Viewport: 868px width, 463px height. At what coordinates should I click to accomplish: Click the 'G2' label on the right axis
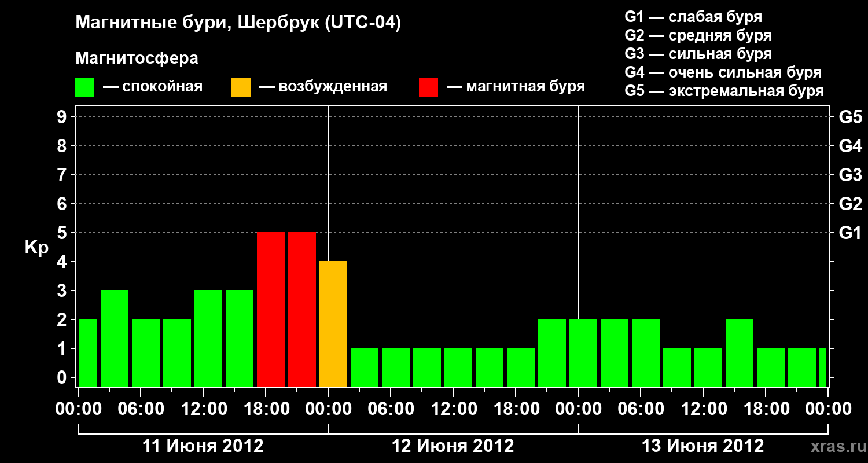850,204
